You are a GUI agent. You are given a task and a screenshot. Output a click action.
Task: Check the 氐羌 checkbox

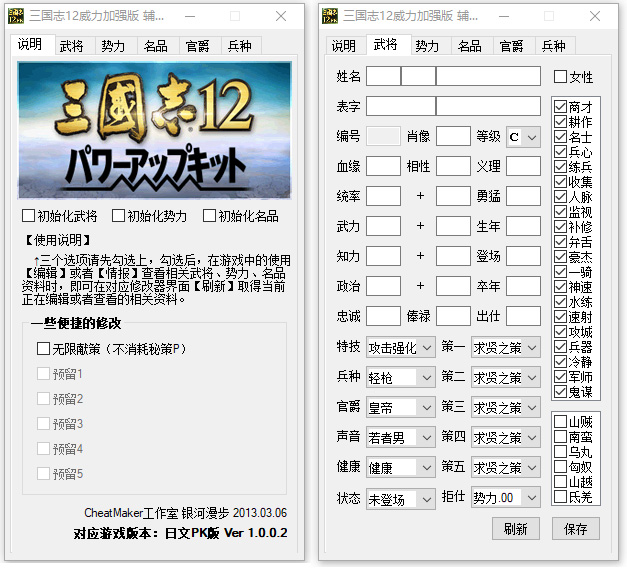560,496
